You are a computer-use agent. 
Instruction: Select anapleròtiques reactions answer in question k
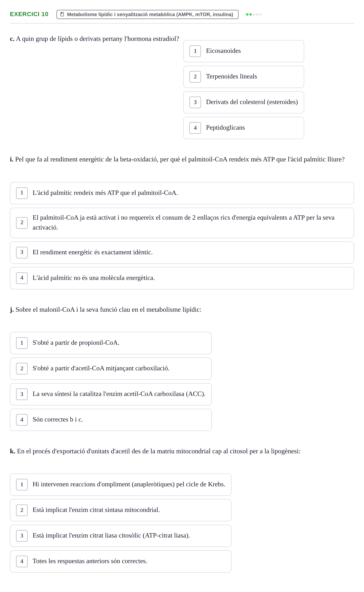121,485
